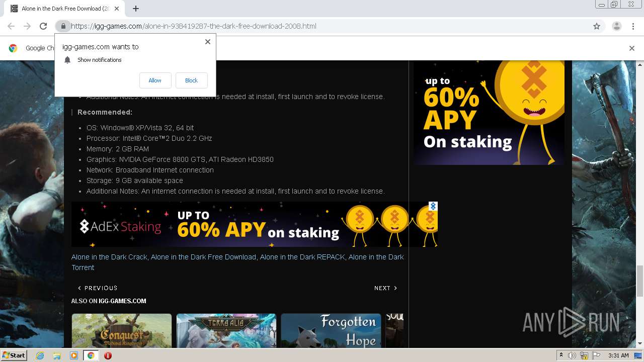Click the scrollbar up arrow

640,64
